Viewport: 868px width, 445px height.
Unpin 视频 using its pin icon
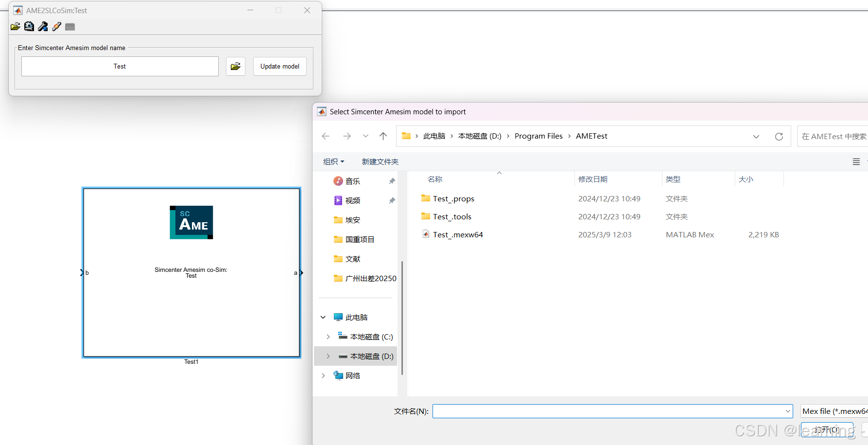tap(392, 200)
